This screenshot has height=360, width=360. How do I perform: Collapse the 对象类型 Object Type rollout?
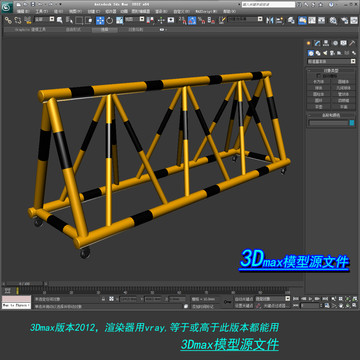(x=331, y=70)
